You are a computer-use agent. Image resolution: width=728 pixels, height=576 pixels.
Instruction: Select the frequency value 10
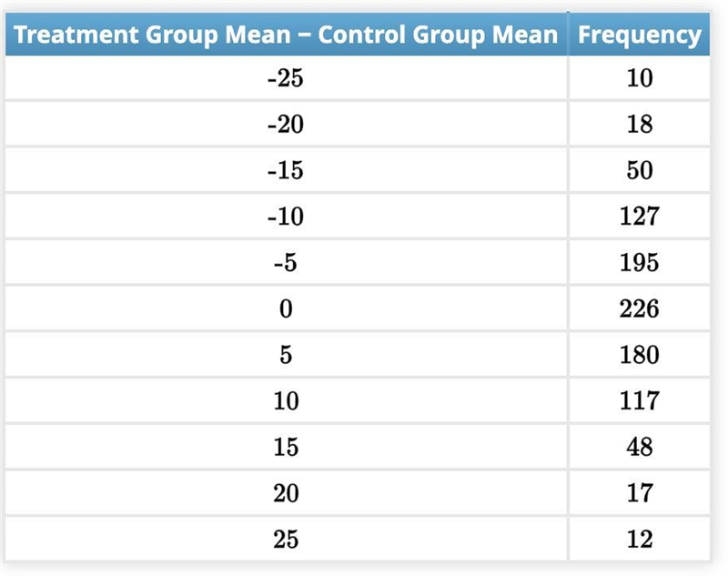640,77
